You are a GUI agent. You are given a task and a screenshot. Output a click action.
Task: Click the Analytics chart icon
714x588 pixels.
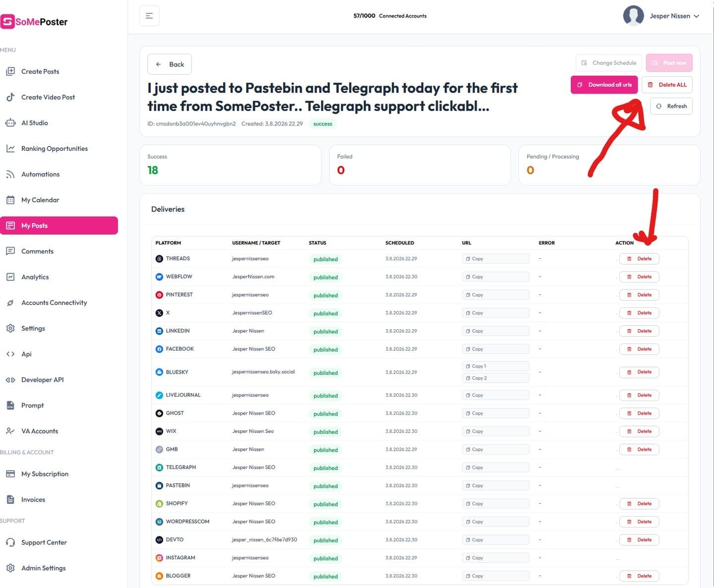point(10,277)
